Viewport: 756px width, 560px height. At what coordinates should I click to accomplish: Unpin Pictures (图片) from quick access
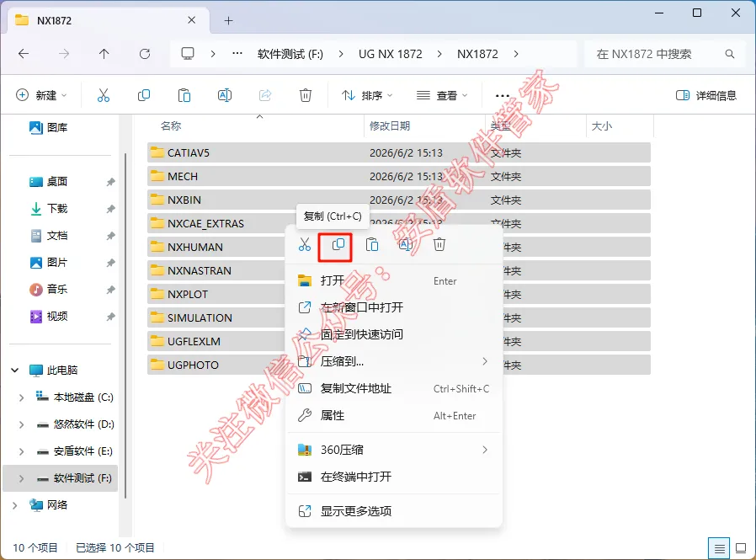[111, 263]
